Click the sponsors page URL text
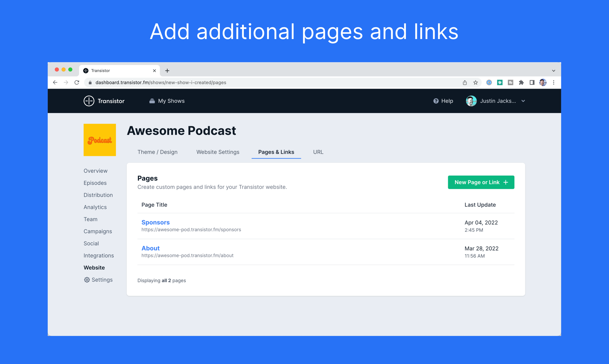The image size is (609, 364). 191,230
